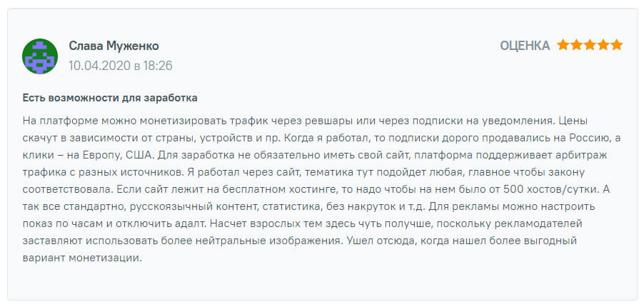Image resolution: width=644 pixels, height=307 pixels.
Task: Click the review time 18:26
Action: 156,66
